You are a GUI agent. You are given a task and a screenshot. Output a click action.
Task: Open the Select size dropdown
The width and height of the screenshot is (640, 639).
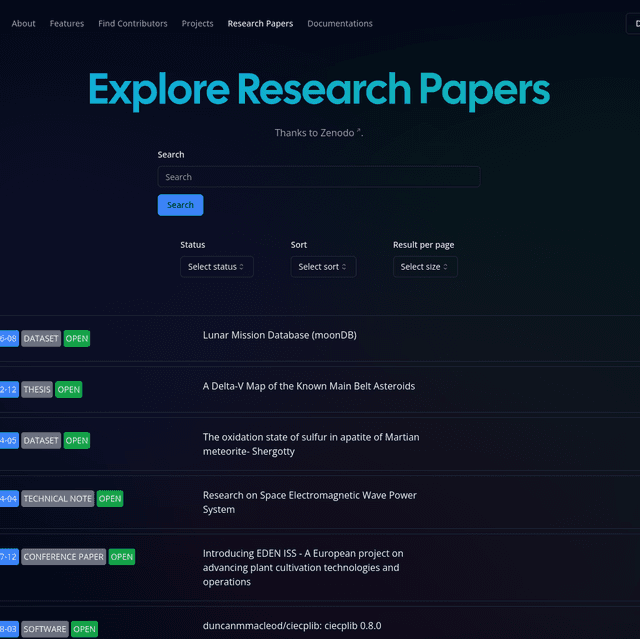click(x=425, y=267)
